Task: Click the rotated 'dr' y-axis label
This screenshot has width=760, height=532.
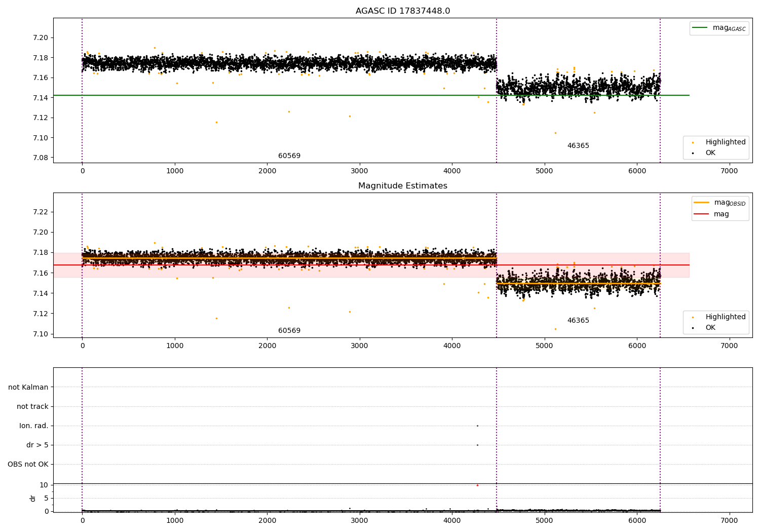Action: [x=33, y=498]
